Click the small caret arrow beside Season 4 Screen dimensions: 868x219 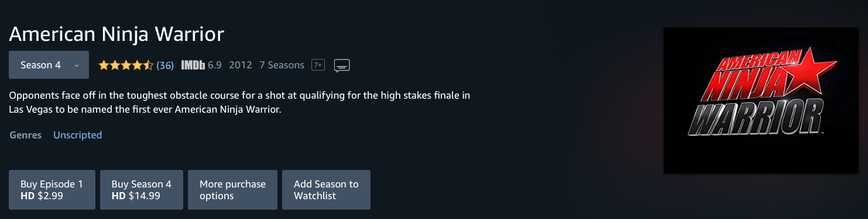point(76,65)
